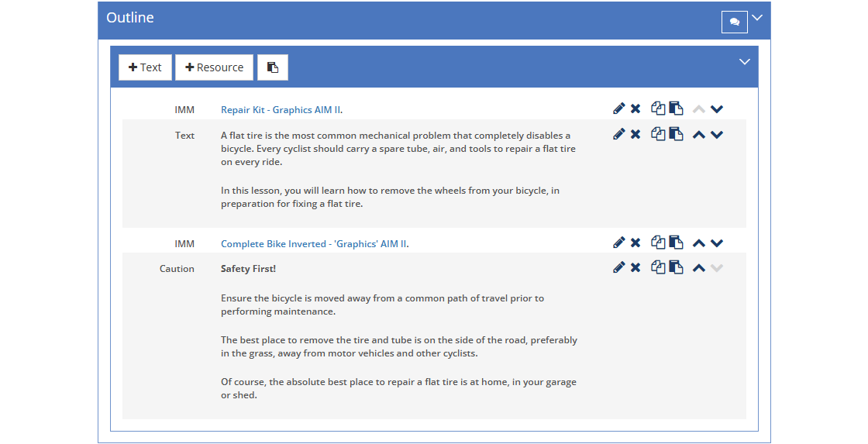Click the paste icon button beside Resource
This screenshot has height=444, width=868.
[x=272, y=67]
